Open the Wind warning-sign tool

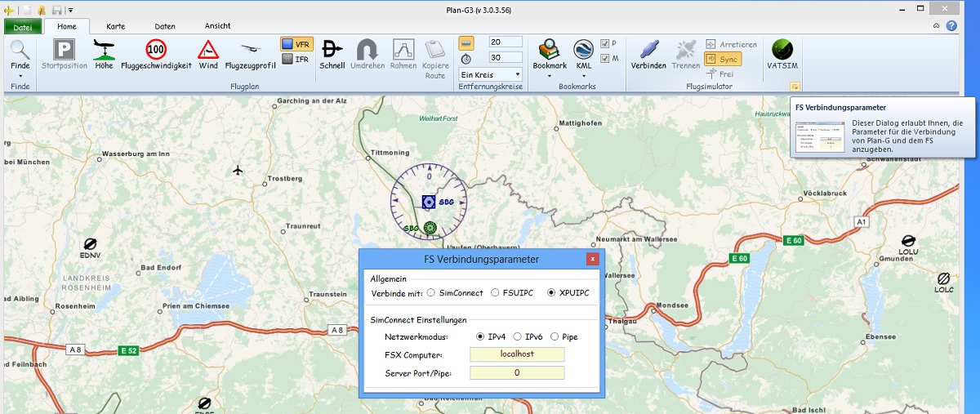(208, 48)
